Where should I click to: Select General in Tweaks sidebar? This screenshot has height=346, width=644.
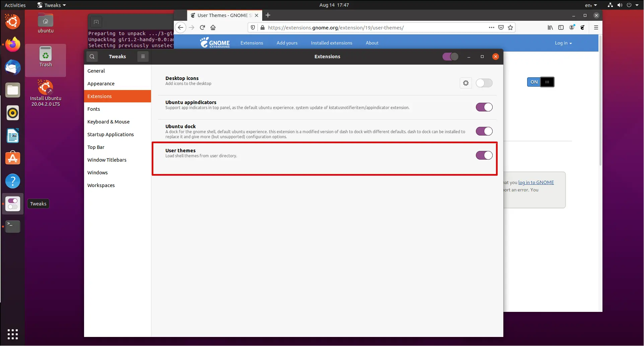[118, 71]
